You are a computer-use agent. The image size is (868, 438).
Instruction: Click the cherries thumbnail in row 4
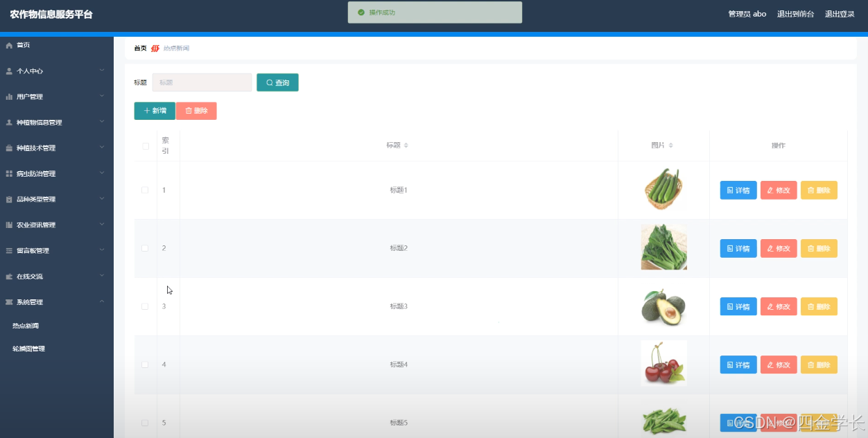(663, 362)
